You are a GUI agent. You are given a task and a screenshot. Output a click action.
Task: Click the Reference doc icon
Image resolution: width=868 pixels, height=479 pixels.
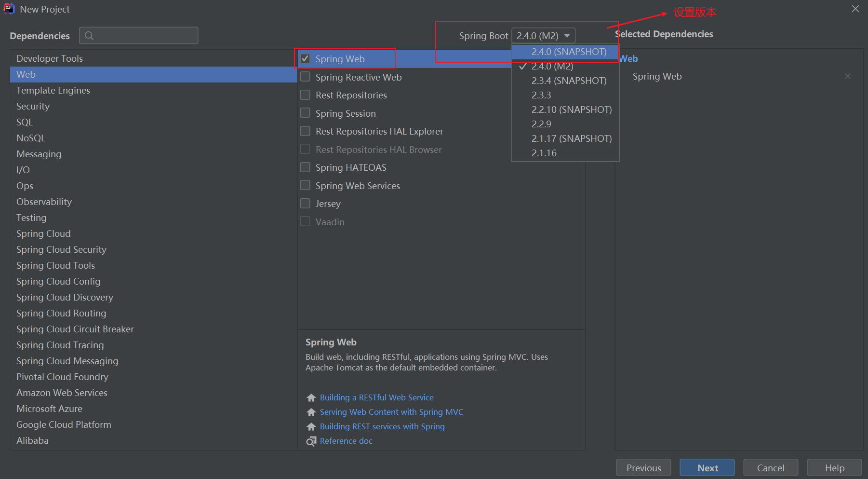[311, 441]
